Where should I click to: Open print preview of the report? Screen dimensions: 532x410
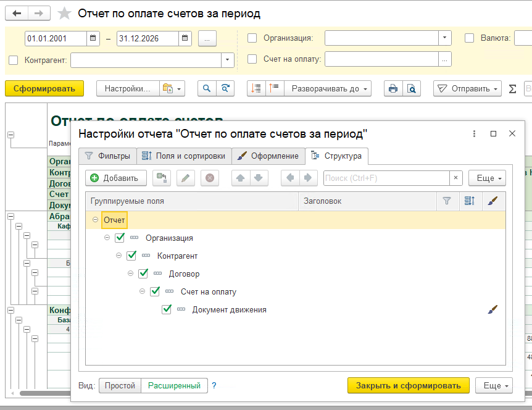point(412,88)
